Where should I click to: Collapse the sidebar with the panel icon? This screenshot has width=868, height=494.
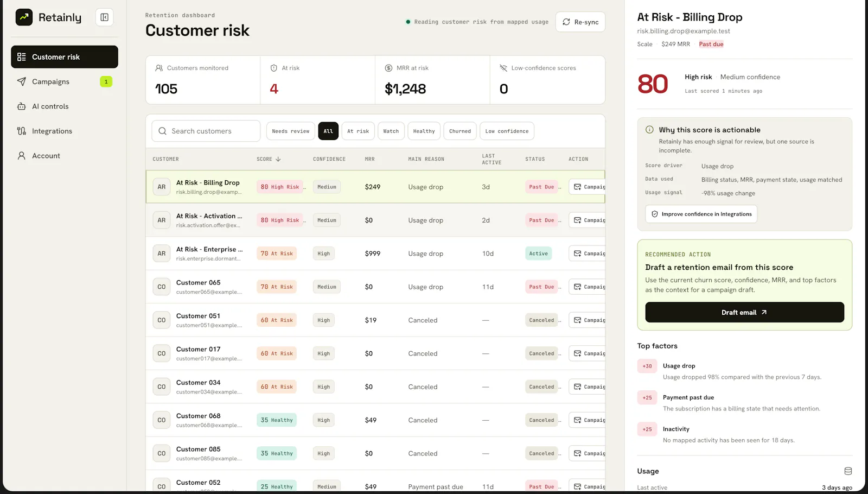point(104,17)
